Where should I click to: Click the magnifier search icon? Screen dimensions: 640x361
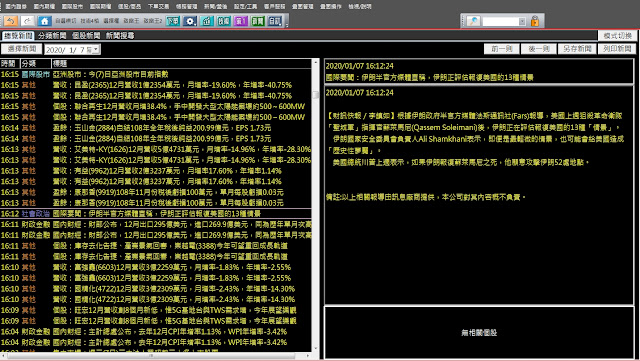473,21
